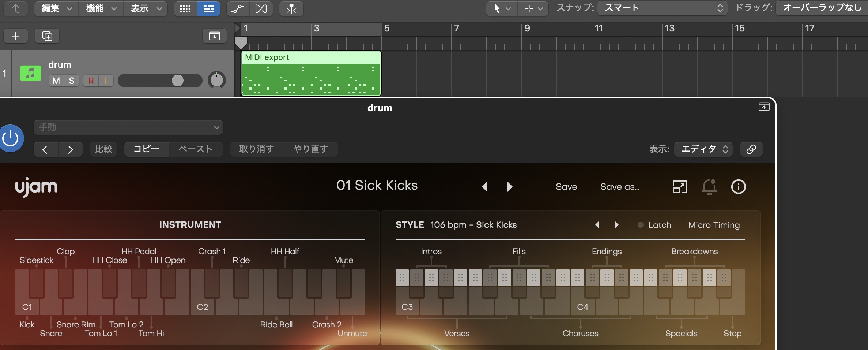Image resolution: width=868 pixels, height=350 pixels.
Task: Click the 01 Sick Kicks preset name
Action: pos(377,185)
